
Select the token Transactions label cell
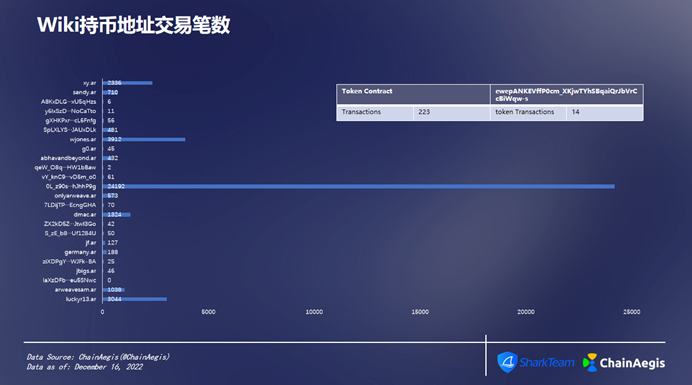click(x=528, y=113)
